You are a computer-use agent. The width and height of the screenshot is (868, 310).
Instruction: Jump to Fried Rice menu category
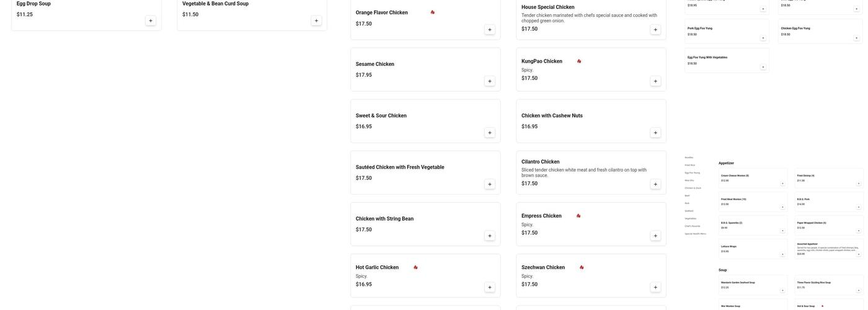point(690,165)
